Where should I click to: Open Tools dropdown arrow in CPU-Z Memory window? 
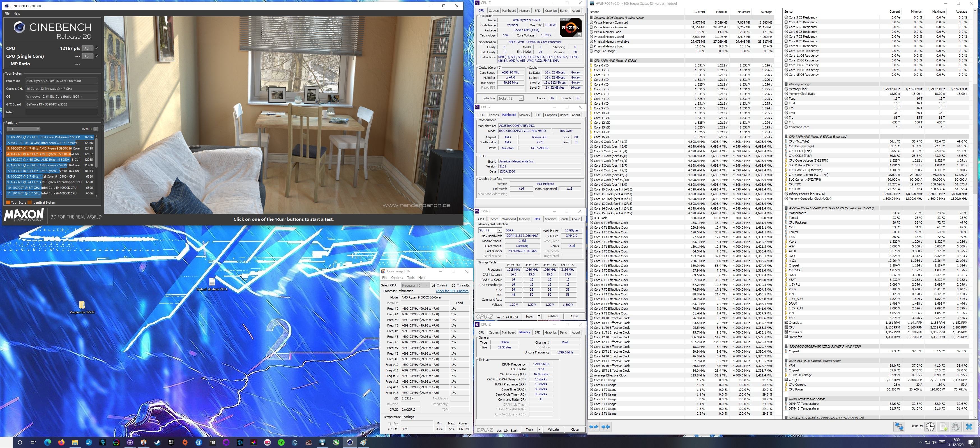[x=539, y=430]
